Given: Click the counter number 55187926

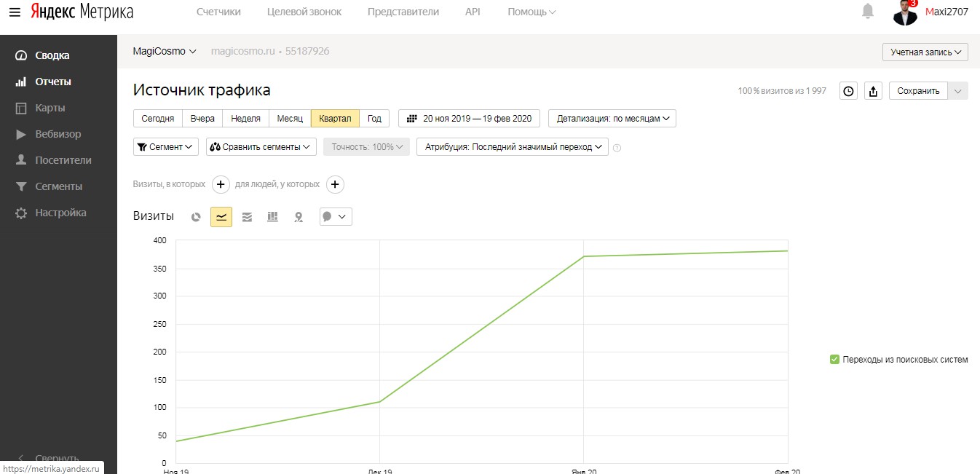Looking at the screenshot, I should click(307, 52).
